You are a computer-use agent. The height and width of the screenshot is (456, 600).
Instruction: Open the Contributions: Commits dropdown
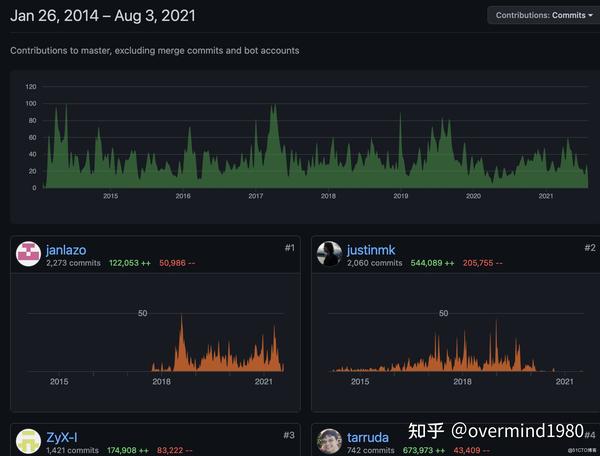(x=544, y=15)
